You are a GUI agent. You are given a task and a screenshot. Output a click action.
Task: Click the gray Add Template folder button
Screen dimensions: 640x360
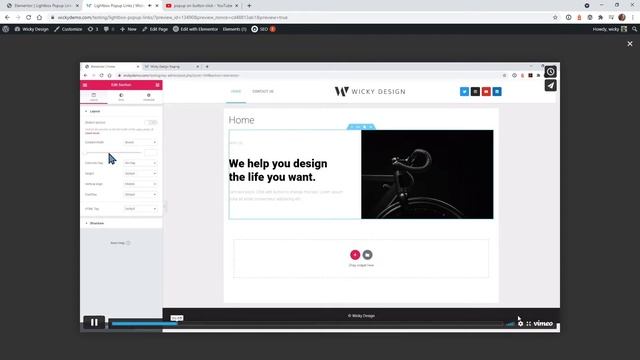(367, 255)
